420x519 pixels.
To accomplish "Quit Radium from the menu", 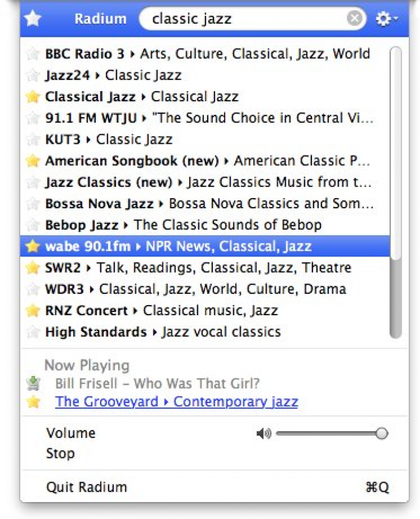I will (87, 487).
